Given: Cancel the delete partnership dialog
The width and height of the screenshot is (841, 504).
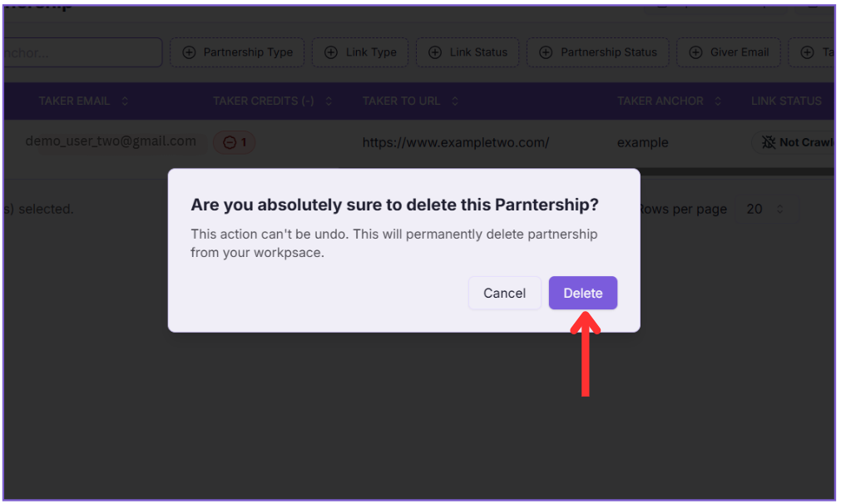Looking at the screenshot, I should coord(504,293).
